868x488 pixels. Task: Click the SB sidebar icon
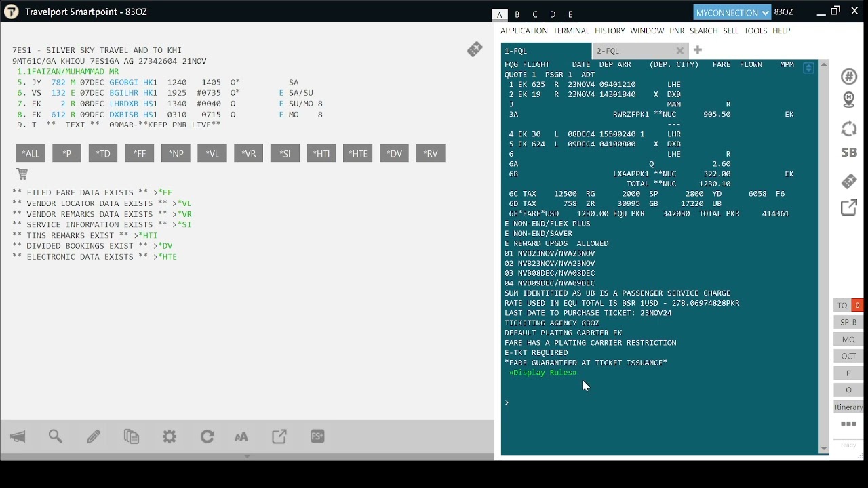tap(849, 152)
